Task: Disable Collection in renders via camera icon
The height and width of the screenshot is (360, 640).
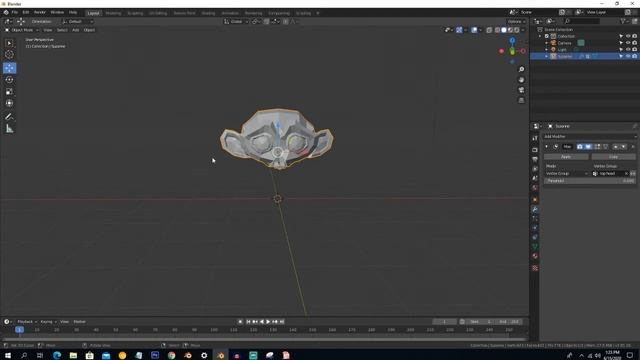Action: point(634,36)
